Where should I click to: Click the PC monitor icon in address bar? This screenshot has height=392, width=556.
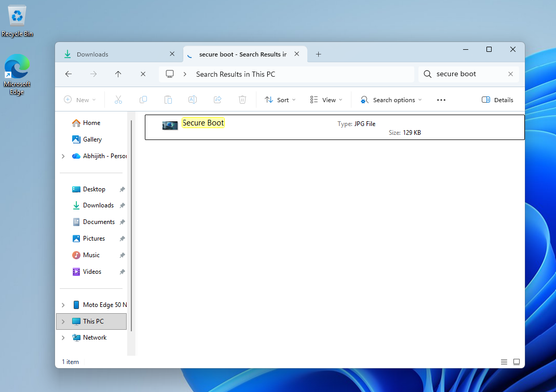170,74
